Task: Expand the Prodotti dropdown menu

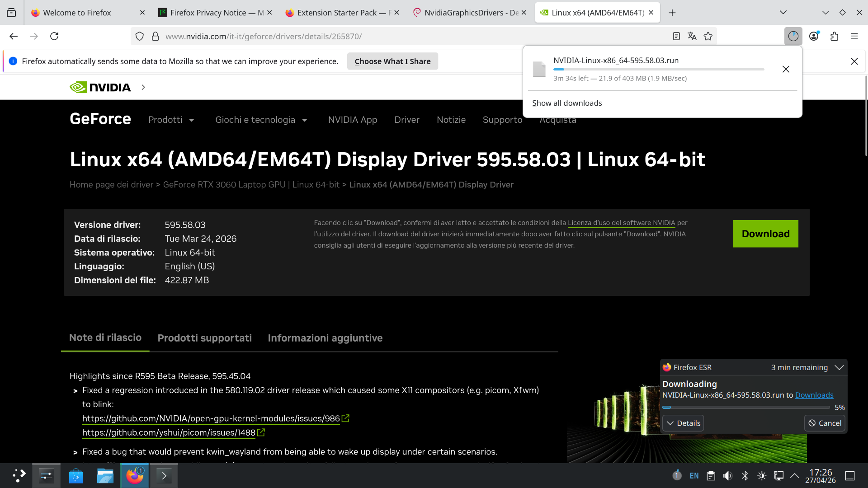Action: point(171,120)
